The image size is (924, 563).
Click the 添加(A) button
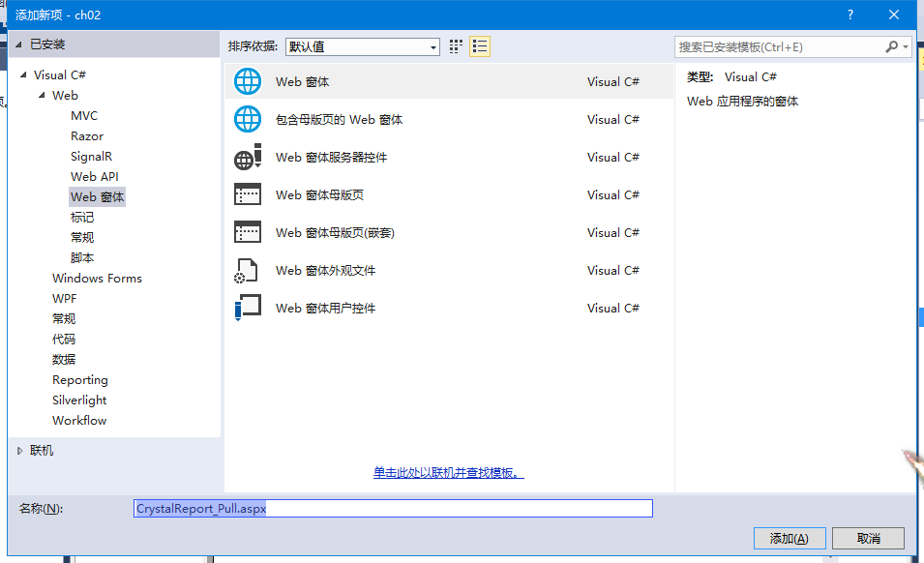coord(790,538)
